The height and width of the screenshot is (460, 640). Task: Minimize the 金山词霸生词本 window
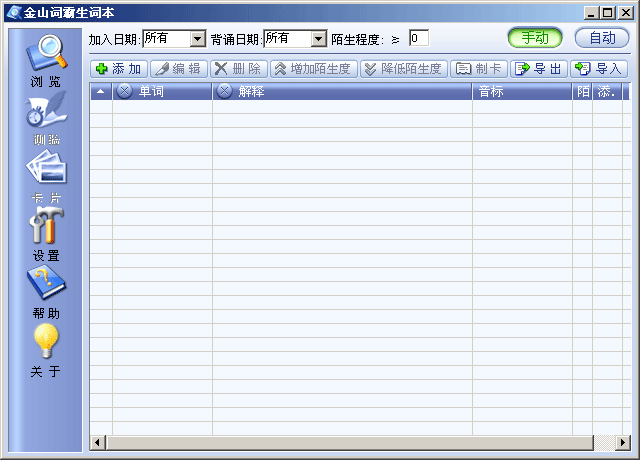tap(591, 13)
